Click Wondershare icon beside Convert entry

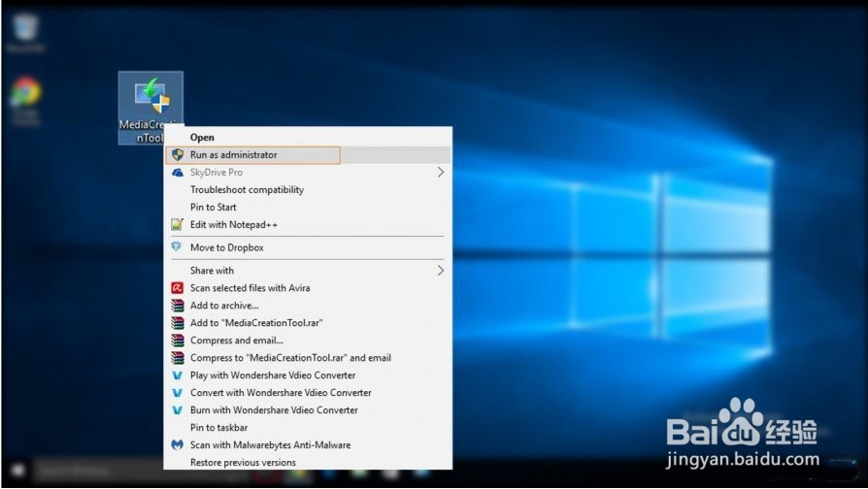pos(177,393)
